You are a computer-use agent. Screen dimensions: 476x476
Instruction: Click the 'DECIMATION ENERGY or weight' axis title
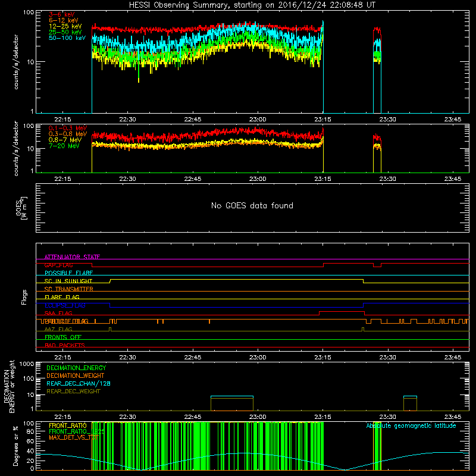tap(10, 386)
